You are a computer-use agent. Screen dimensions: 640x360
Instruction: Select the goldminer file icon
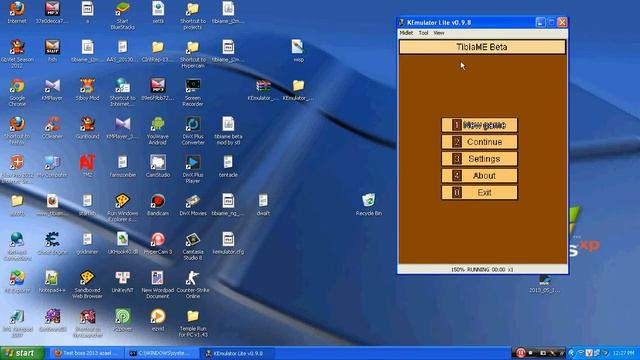point(87,243)
